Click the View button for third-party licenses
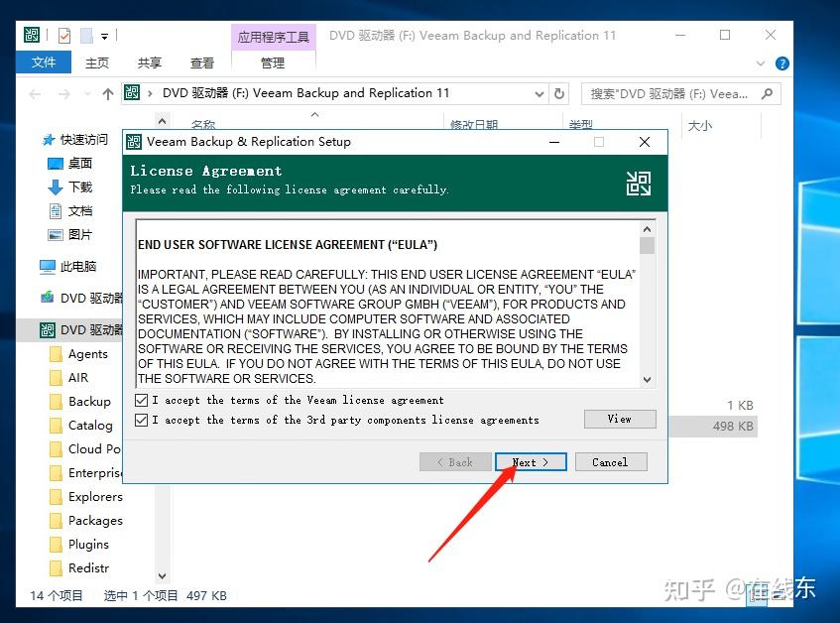Viewport: 840px width, 623px height. coord(619,419)
